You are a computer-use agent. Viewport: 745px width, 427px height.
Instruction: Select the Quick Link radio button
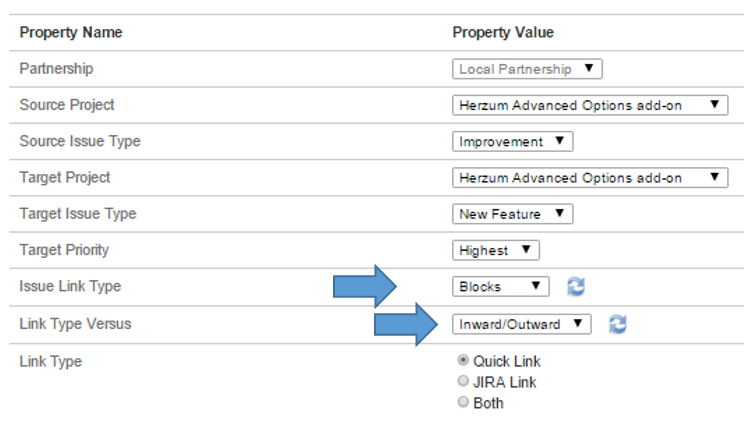coord(462,361)
